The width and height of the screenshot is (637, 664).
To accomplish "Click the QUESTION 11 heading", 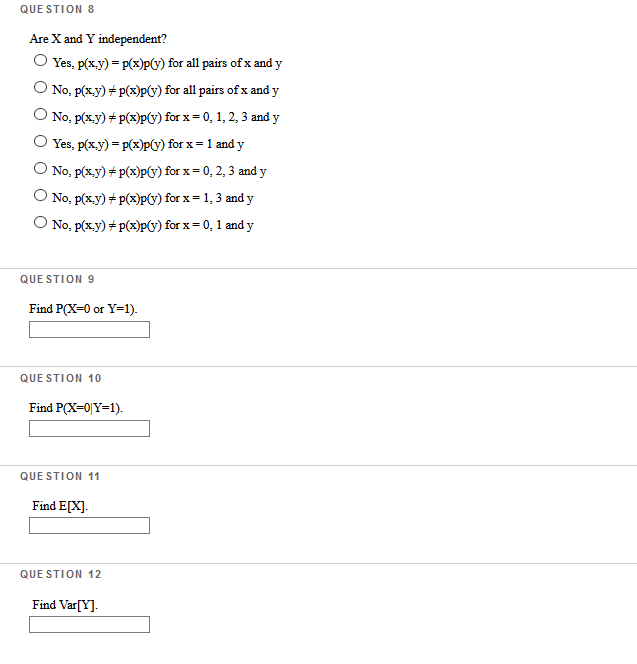I will 60,476.
